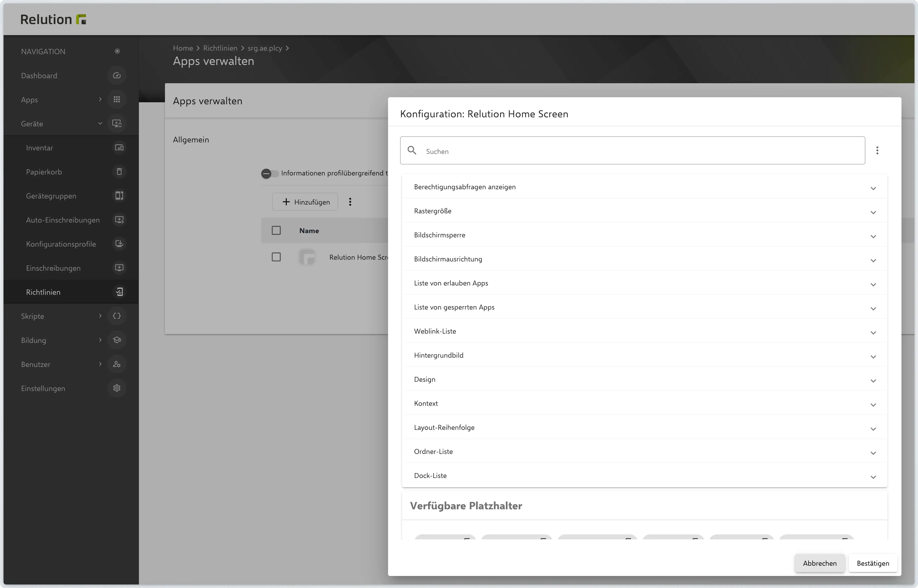Check the select-all checkbox in Name header
Screen dimensions: 918x588
(x=276, y=231)
